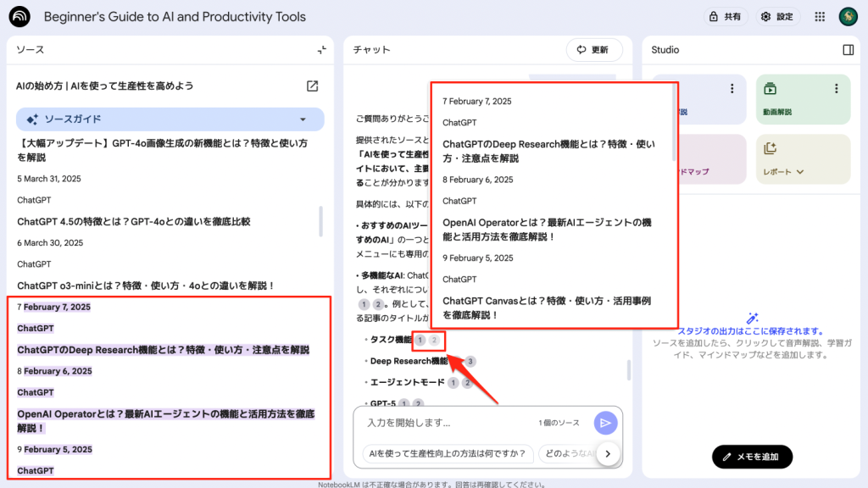Toggle the Studio panel sidebar icon

point(848,50)
